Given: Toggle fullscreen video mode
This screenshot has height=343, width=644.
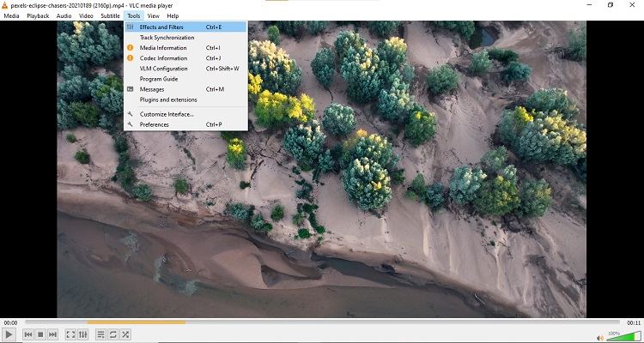Looking at the screenshot, I should (x=70, y=334).
